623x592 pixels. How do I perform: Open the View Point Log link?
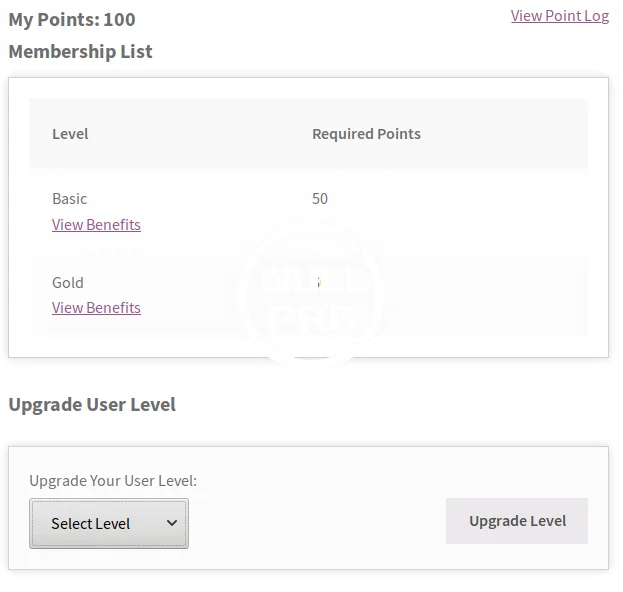pyautogui.click(x=559, y=15)
